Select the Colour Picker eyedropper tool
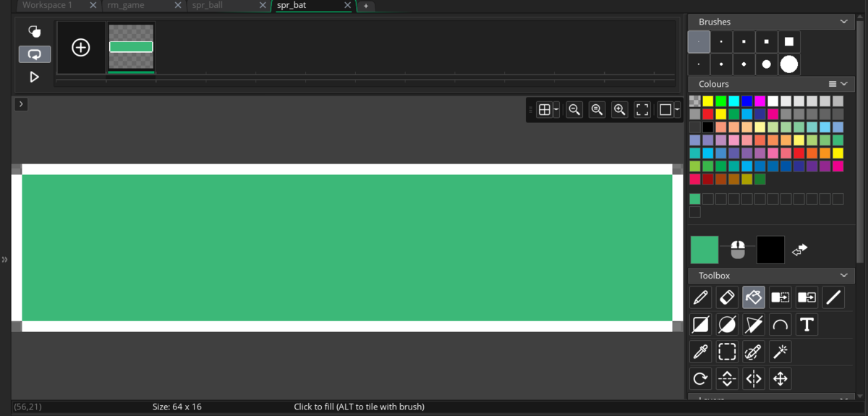868x416 pixels. (700, 352)
